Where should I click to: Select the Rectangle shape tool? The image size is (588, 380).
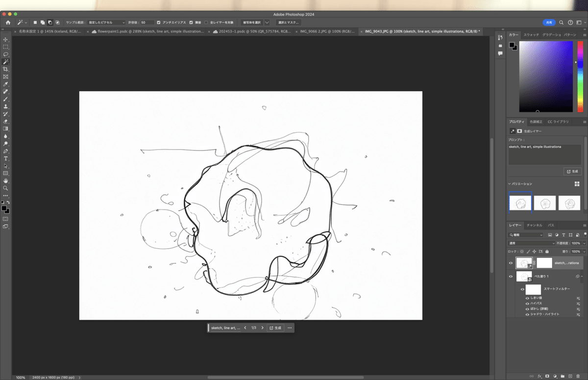[x=6, y=173]
